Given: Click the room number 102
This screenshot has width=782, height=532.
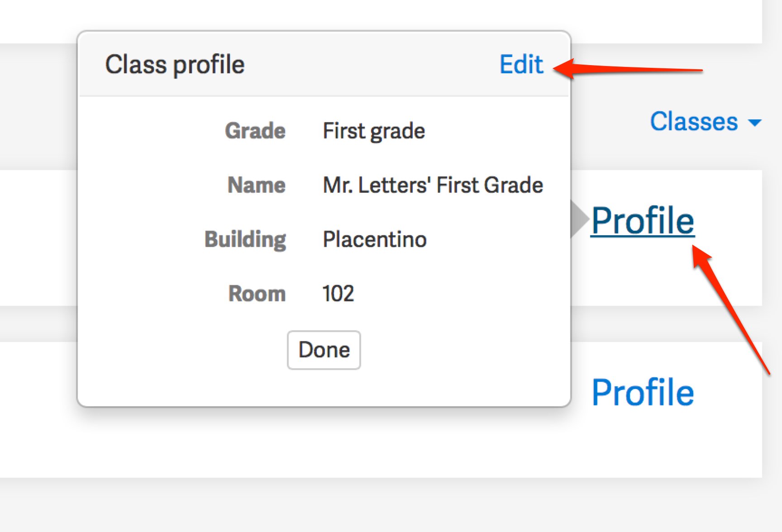Looking at the screenshot, I should click(x=338, y=294).
